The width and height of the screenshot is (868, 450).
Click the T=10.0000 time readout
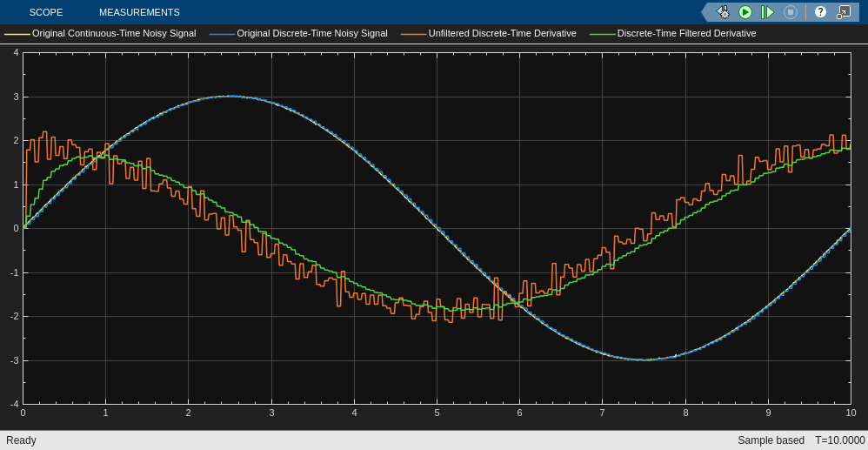839,440
